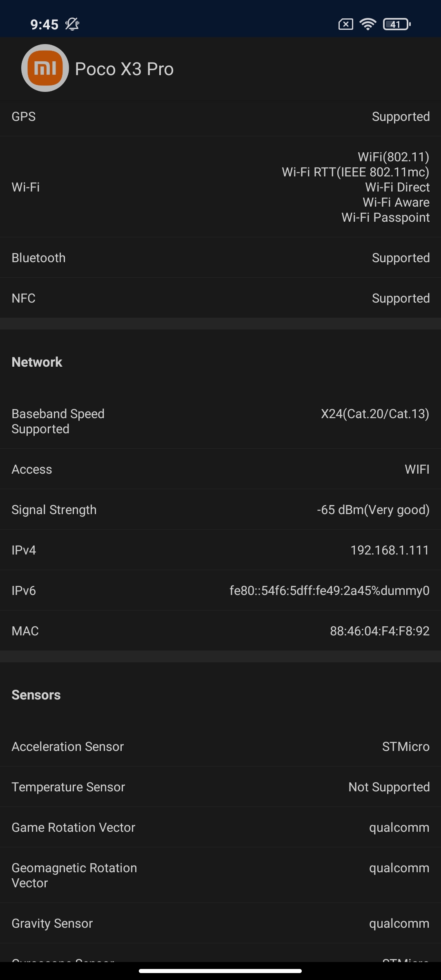Tap the Poco X3 Pro title

pyautogui.click(x=124, y=69)
